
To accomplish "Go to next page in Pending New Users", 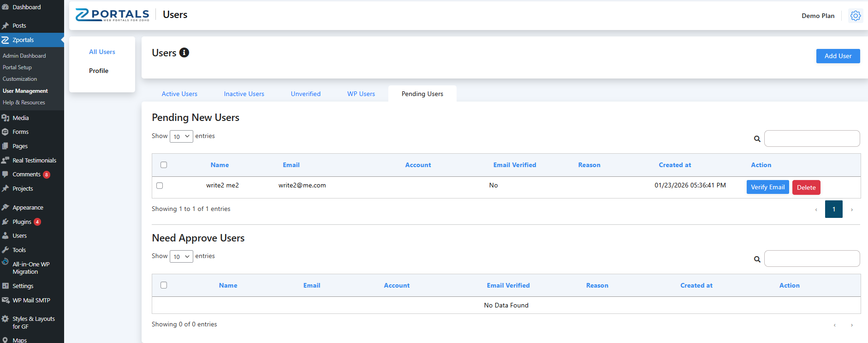I will point(851,210).
